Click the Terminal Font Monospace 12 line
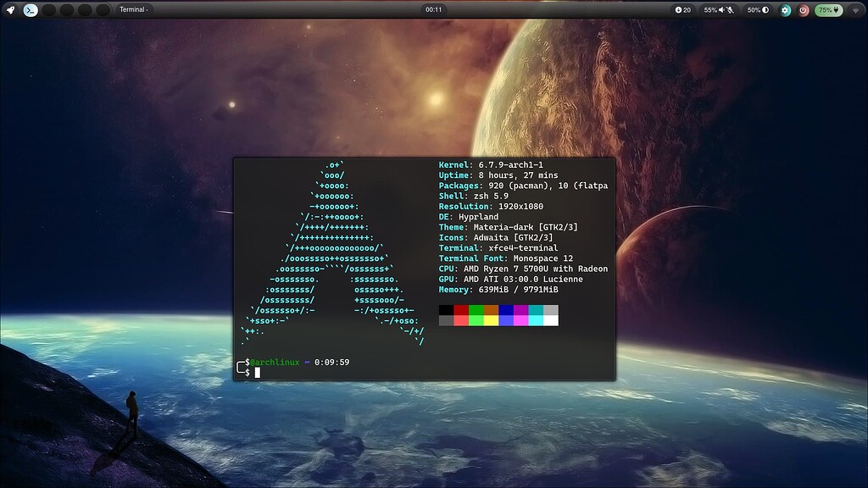Viewport: 868px width, 488px height. point(506,258)
